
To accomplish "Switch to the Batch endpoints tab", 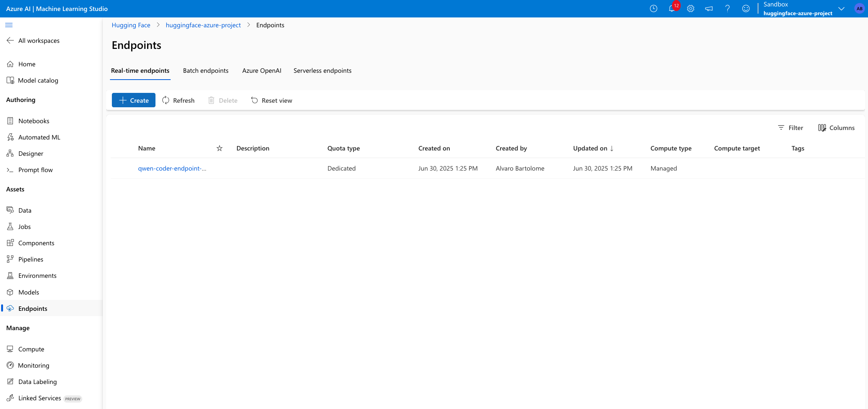I will (x=206, y=71).
